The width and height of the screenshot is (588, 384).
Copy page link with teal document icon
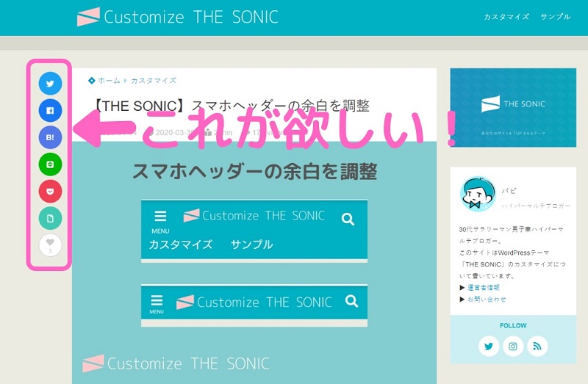[50, 218]
